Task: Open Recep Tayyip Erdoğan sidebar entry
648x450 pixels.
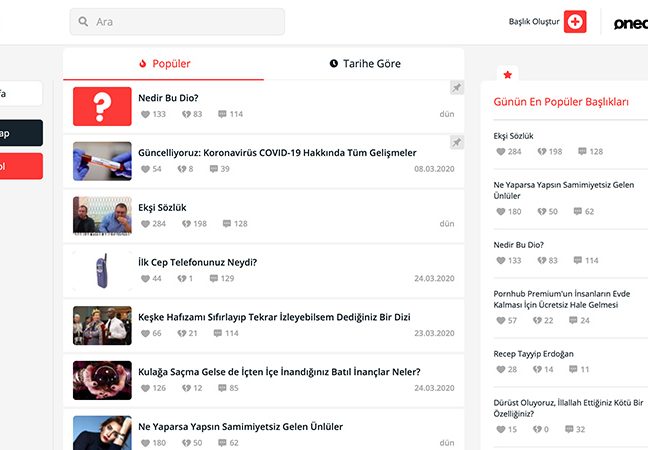Action: [x=534, y=354]
